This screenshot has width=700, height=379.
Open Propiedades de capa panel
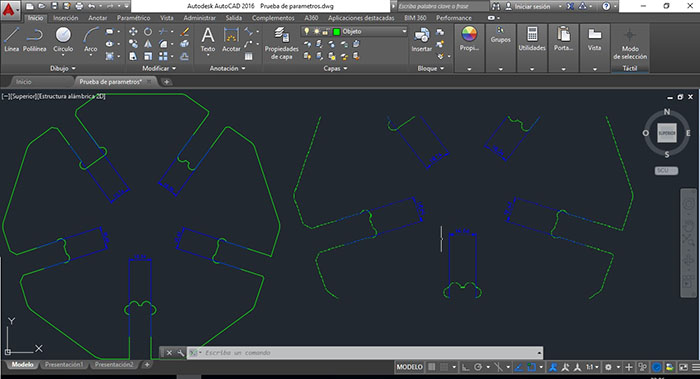281,43
